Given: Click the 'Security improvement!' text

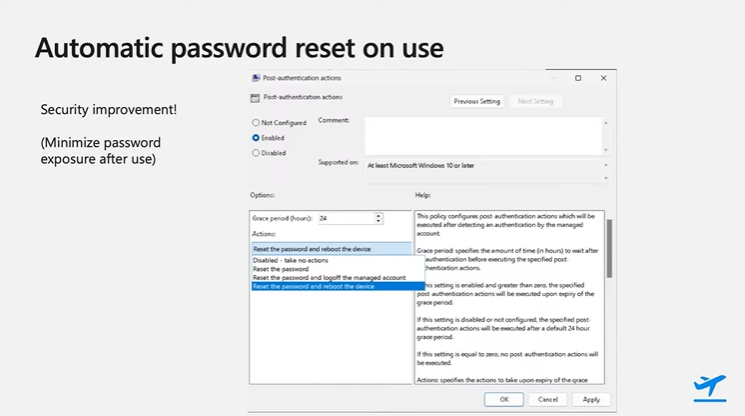Looking at the screenshot, I should pyautogui.click(x=108, y=110).
